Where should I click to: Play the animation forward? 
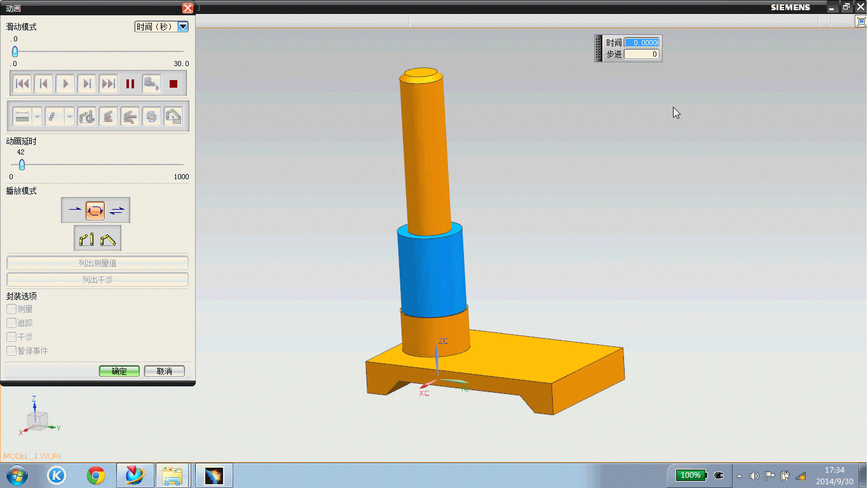(x=65, y=83)
